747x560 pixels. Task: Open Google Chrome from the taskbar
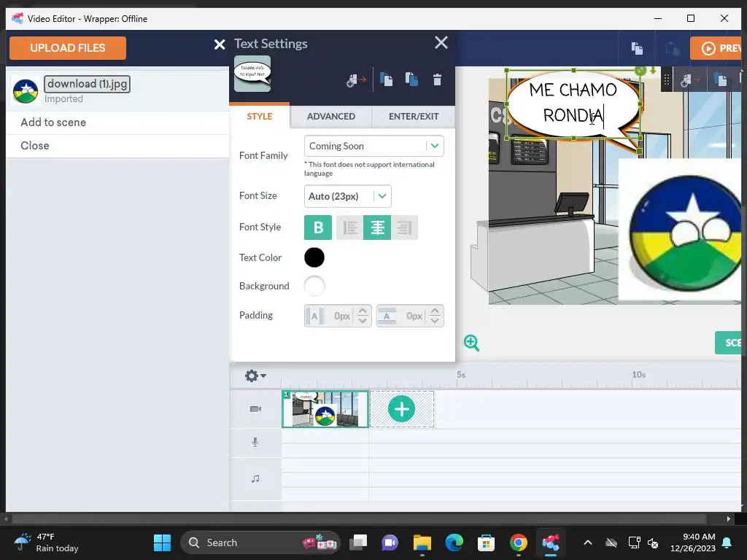pos(519,542)
